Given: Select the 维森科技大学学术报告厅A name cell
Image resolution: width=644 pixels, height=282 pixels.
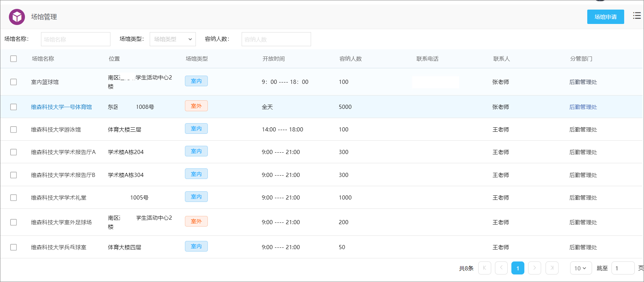Looking at the screenshot, I should 63,152.
